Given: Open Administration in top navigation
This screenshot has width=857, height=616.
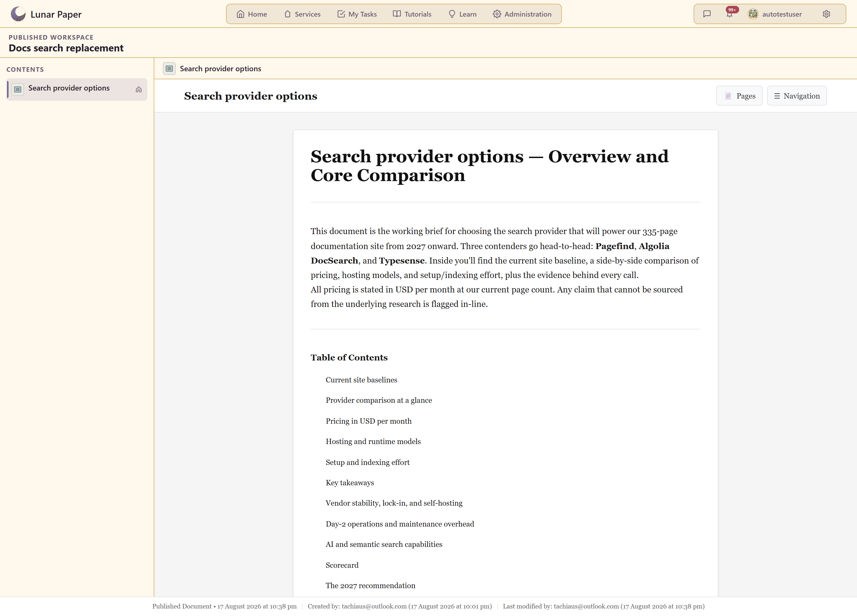Looking at the screenshot, I should click(522, 14).
